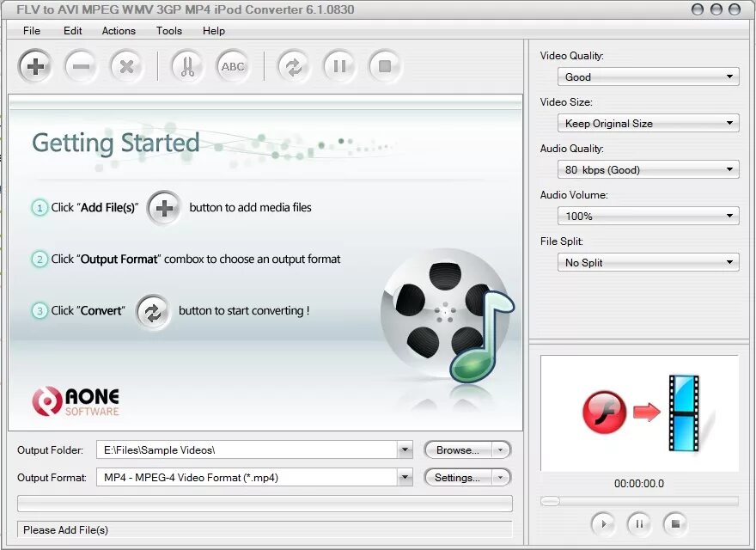
Task: Click the 00:00:00.0 time display
Action: coord(639,484)
